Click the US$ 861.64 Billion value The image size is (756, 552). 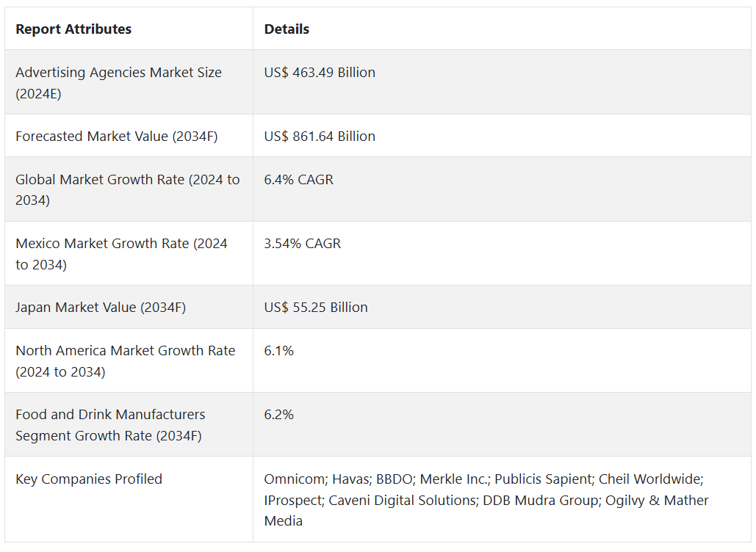[320, 137]
